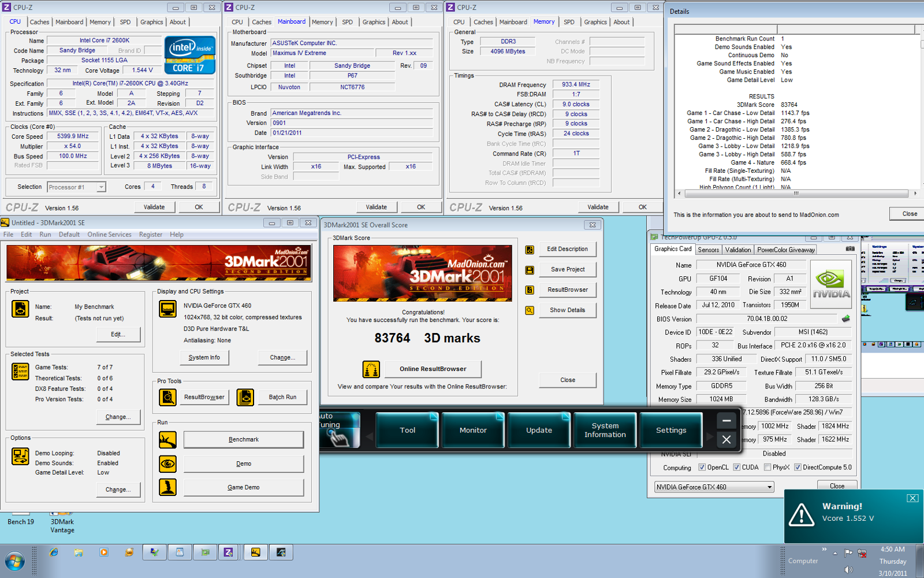924x578 pixels.
Task: Minimize the ASUS tuning toolbar with the dash icon
Action: 726,421
